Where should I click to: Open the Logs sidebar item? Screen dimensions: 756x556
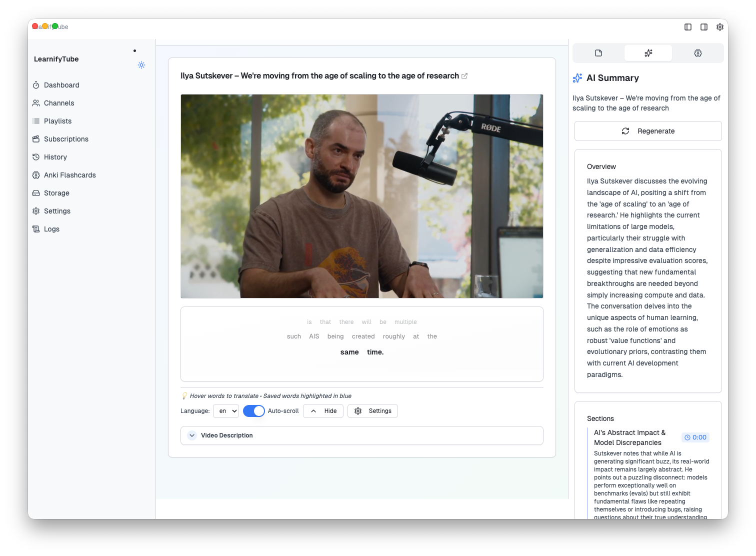[x=51, y=229]
